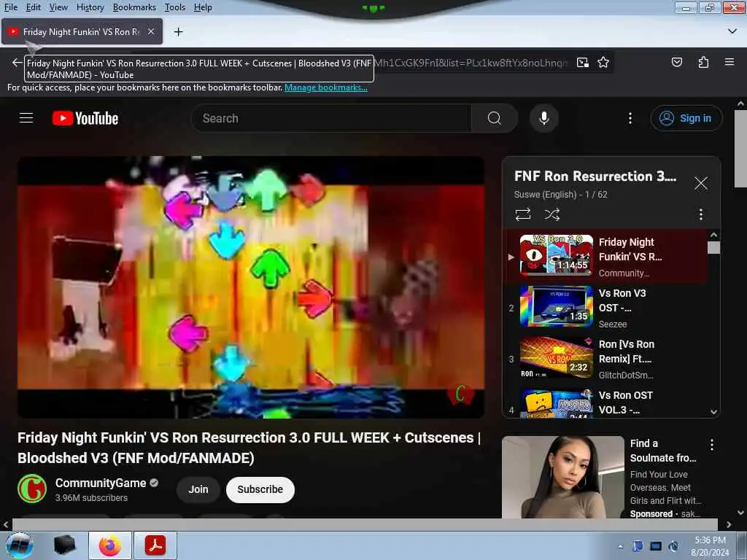Open the YouTube guide hamburger menu
The width and height of the screenshot is (747, 560).
(x=26, y=118)
